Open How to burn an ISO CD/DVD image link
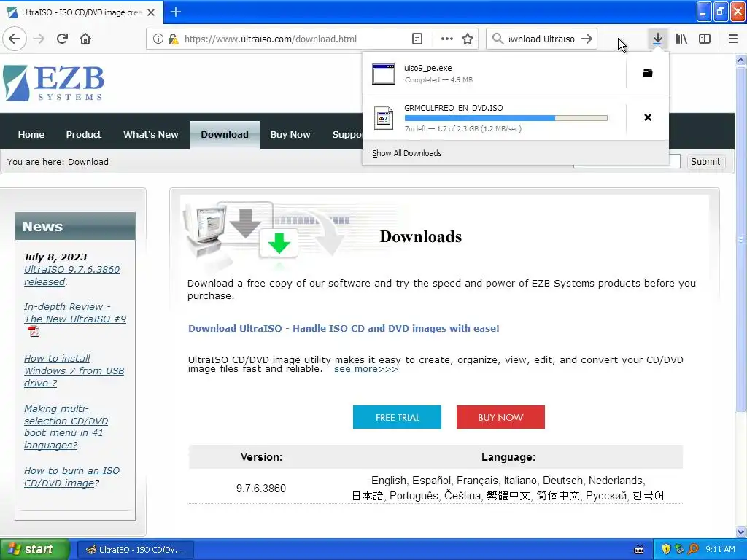Image resolution: width=747 pixels, height=560 pixels. coord(71,477)
